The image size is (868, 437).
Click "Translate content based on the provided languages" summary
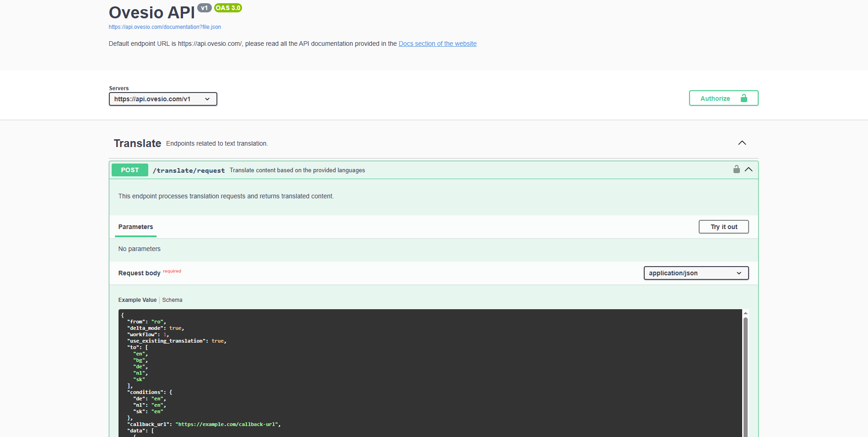tap(297, 170)
